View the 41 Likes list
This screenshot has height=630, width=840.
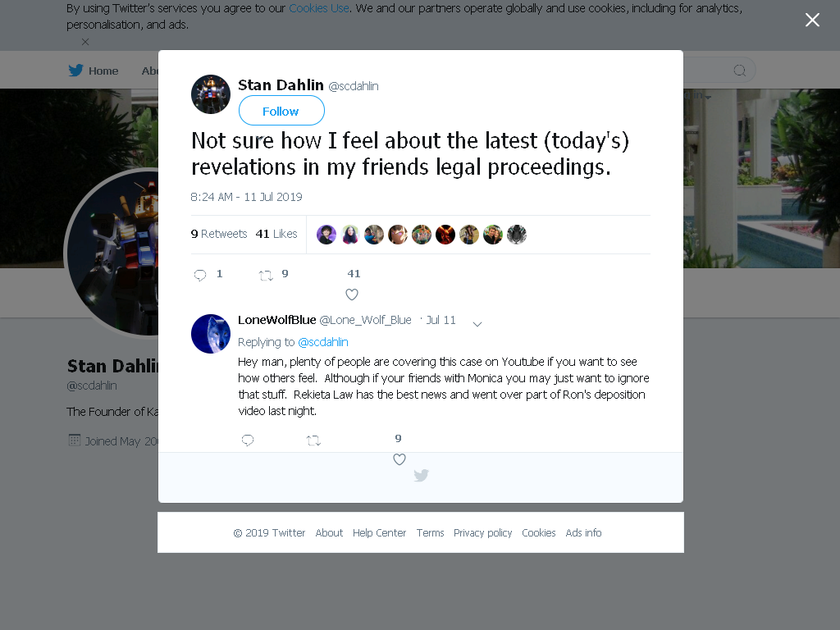[x=276, y=234]
